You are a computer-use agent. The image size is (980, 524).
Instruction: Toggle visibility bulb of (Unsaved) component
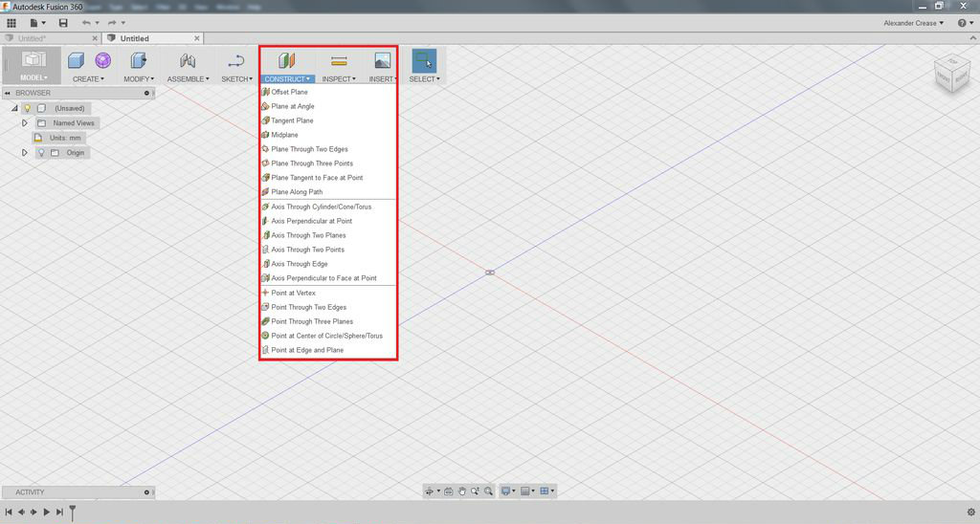coord(28,109)
